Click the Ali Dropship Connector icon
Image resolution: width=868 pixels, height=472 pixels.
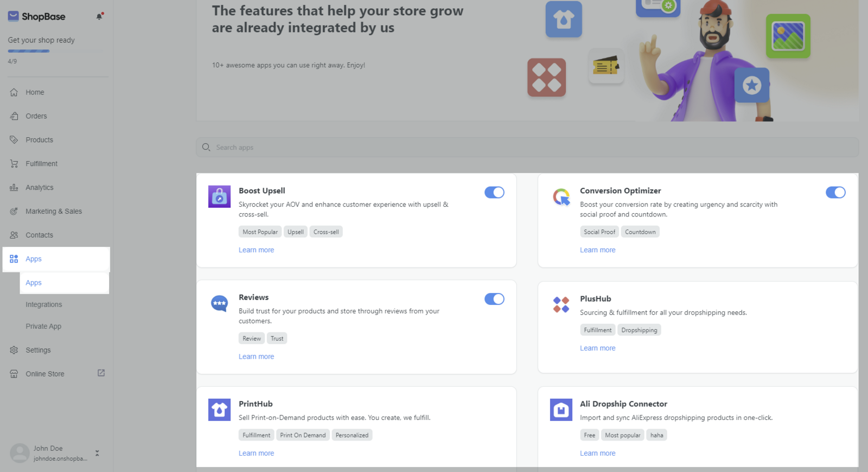click(x=561, y=410)
